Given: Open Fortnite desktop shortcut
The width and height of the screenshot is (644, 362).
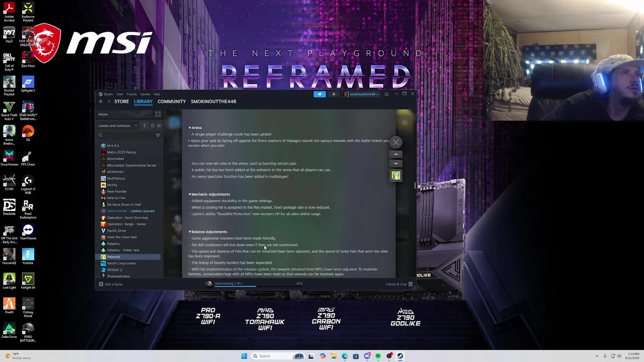Looking at the screenshot, I should click(28, 257).
